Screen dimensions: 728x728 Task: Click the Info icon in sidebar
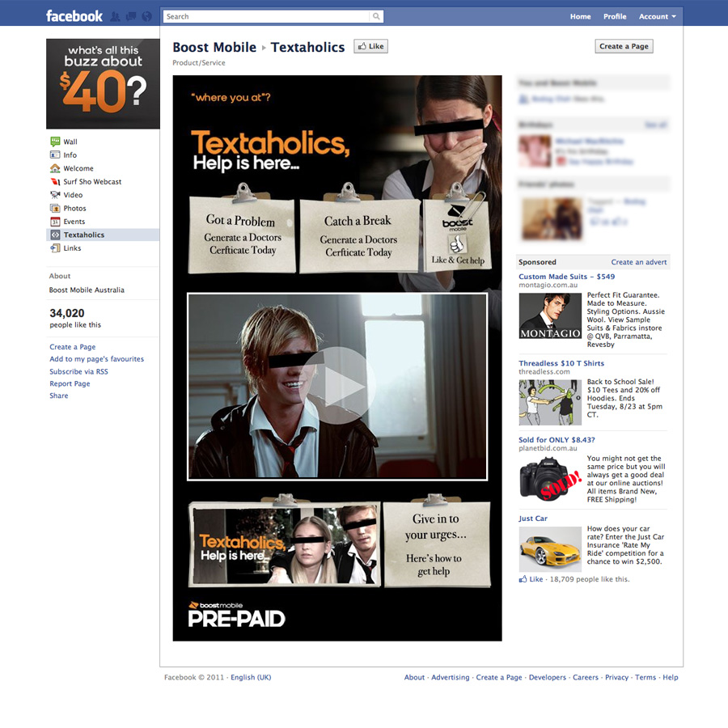(55, 154)
